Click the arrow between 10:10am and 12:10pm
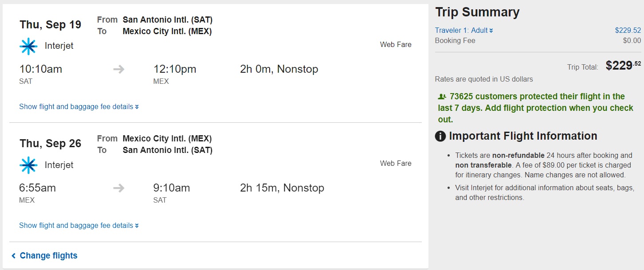Screen dimensions: 644x270 pos(118,69)
